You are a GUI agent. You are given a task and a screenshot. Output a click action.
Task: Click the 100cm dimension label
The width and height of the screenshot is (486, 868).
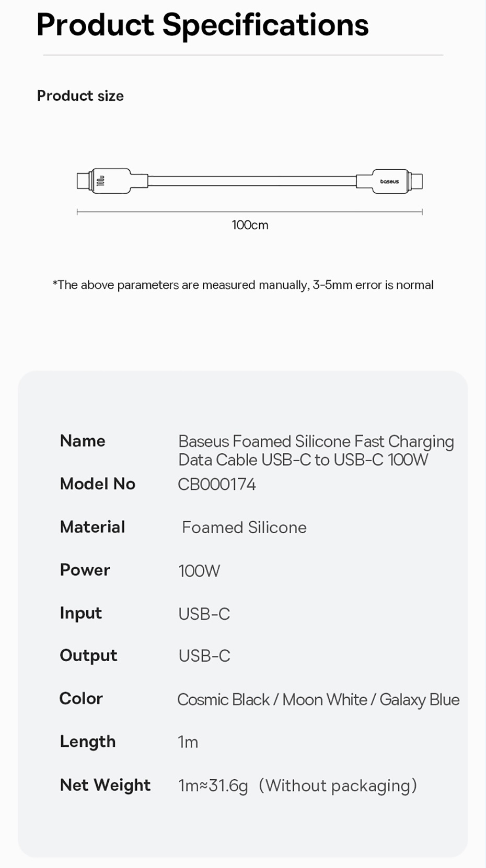(250, 225)
